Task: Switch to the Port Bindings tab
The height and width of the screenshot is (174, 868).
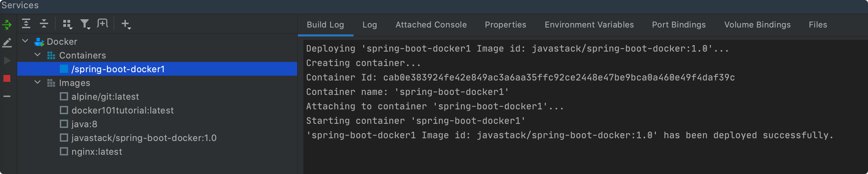Action: tap(679, 25)
